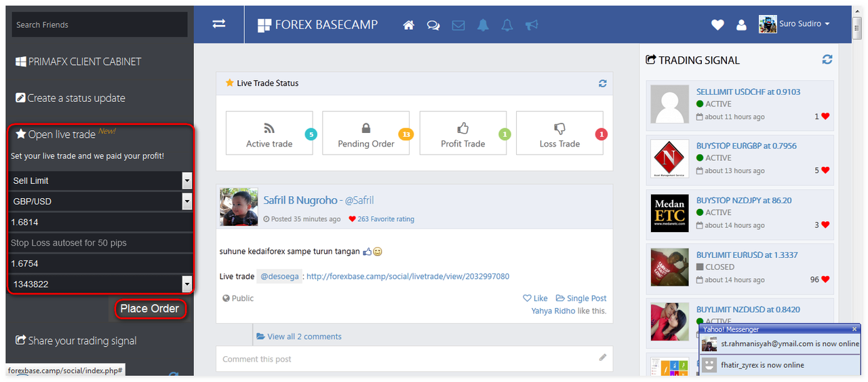Click fhatir_zyrex is now online notification
868x382 pixels.
(781, 365)
